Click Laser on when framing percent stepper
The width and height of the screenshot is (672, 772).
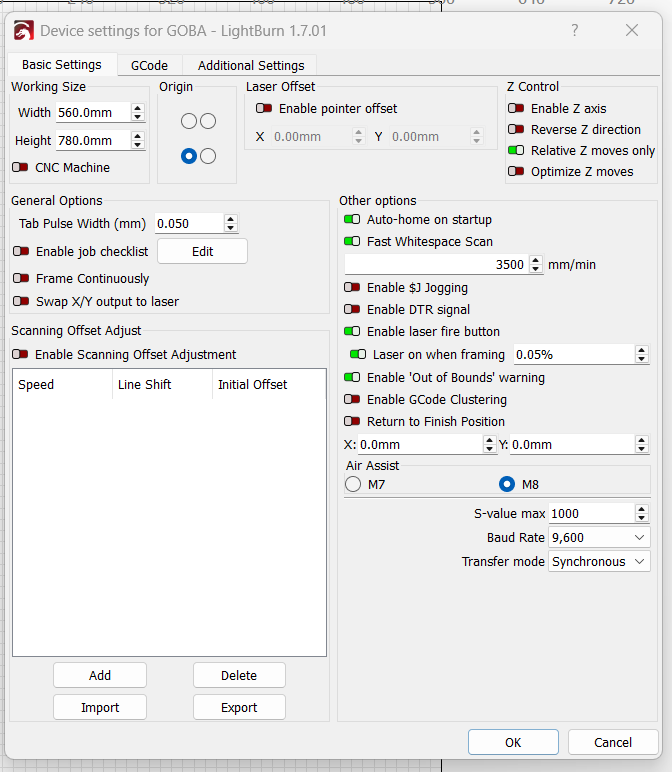(x=641, y=354)
